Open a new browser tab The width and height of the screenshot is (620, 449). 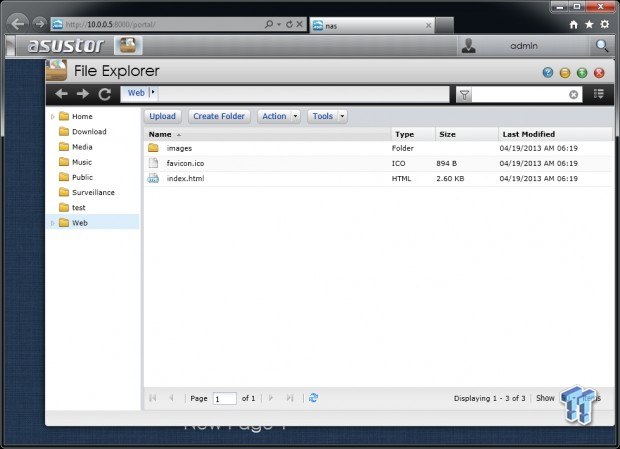(x=444, y=26)
